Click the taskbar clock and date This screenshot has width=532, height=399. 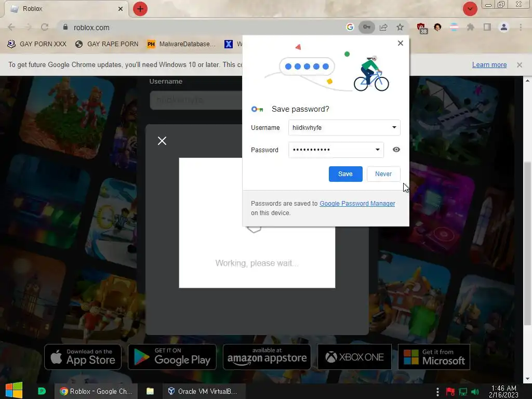pos(503,392)
